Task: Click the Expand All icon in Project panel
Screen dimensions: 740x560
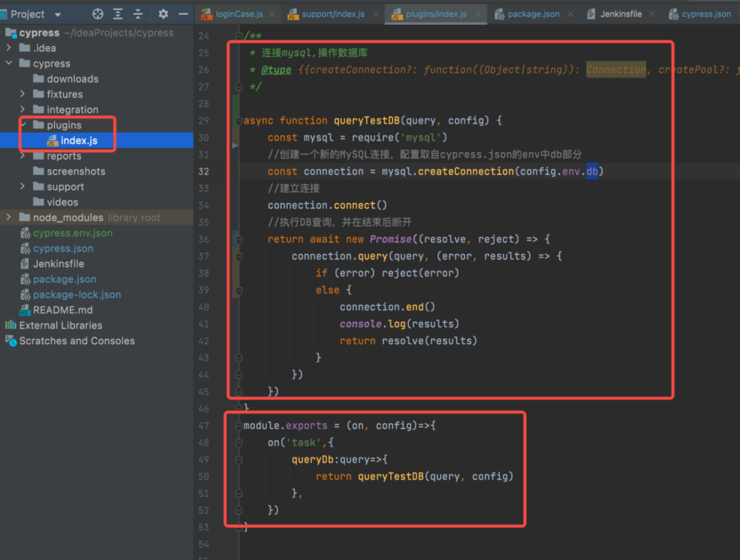Action: click(x=118, y=14)
